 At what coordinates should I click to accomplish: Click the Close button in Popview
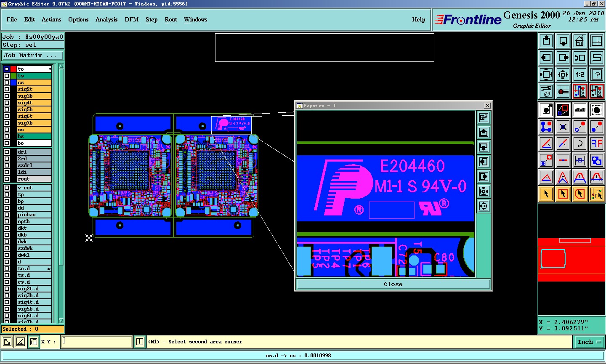(x=393, y=284)
